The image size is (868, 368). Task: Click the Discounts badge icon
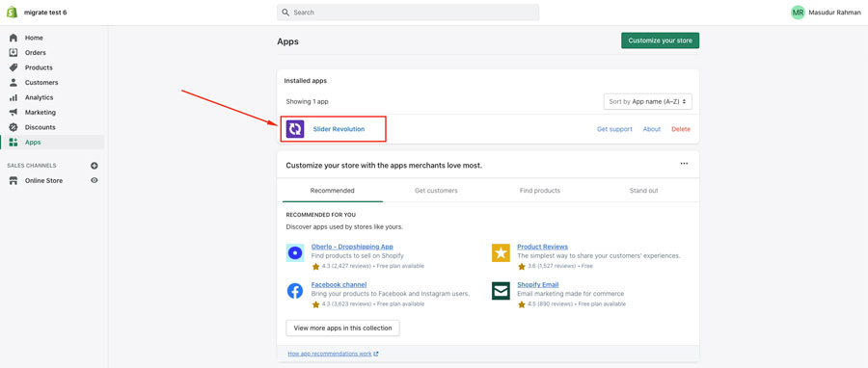[14, 127]
